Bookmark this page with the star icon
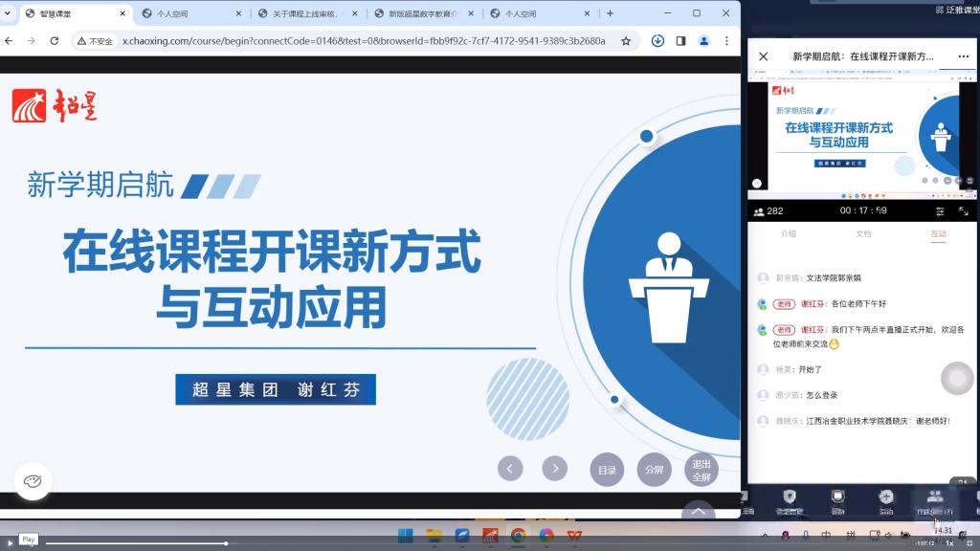 (626, 41)
